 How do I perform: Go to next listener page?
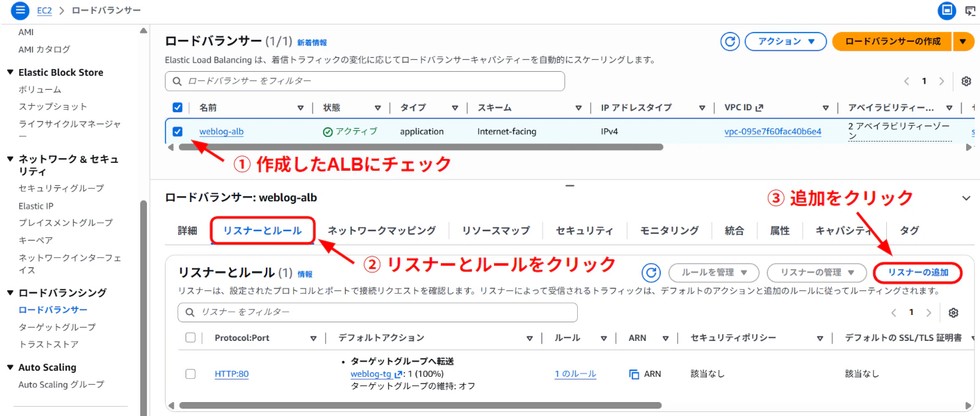coord(929,312)
